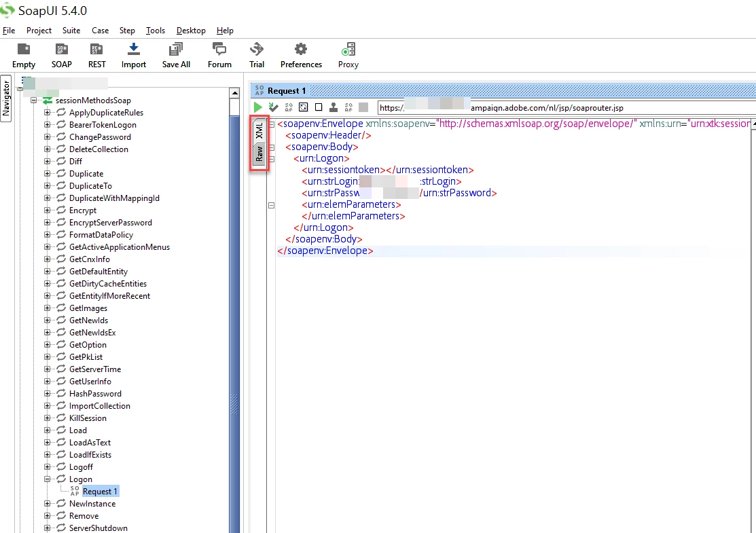This screenshot has width=756, height=533.
Task: Click the SOAP icon beside Request 1 title
Action: click(259, 90)
